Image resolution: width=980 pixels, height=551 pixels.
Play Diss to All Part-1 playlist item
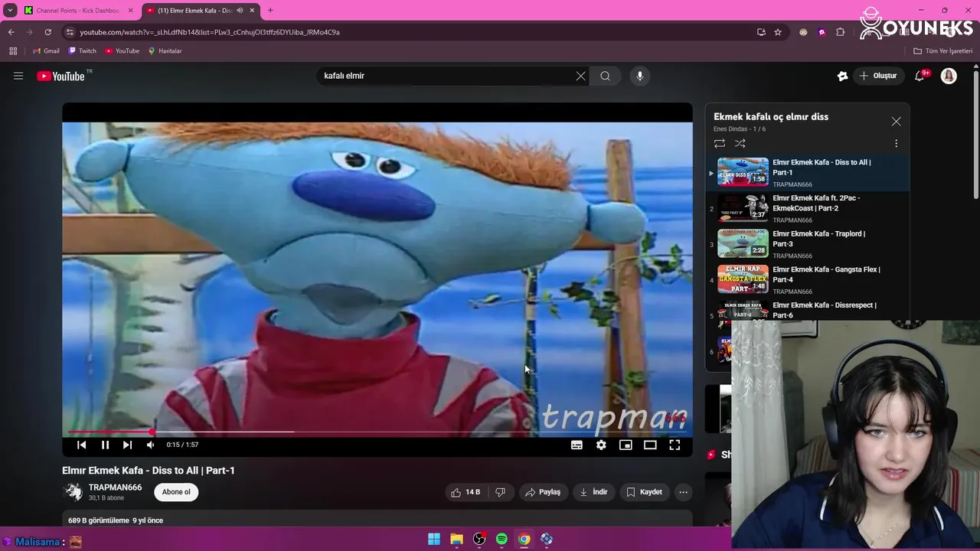click(x=808, y=173)
